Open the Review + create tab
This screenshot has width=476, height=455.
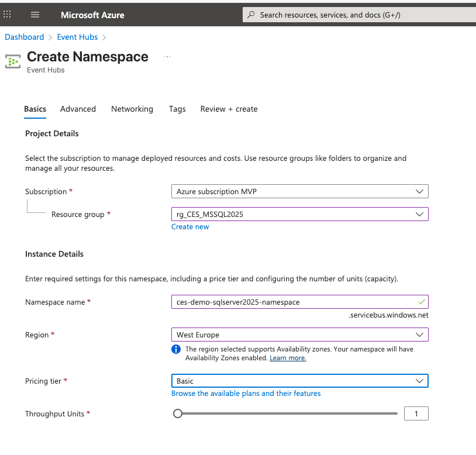(x=229, y=109)
